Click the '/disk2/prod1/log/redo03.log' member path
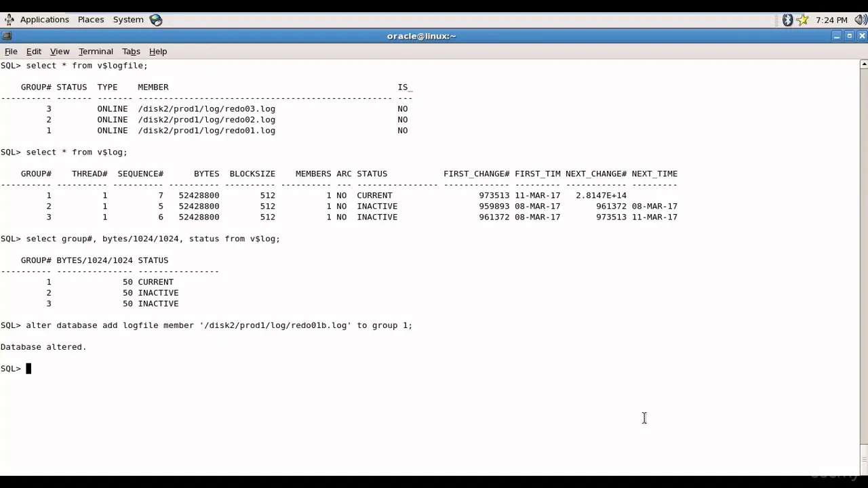 (206, 108)
